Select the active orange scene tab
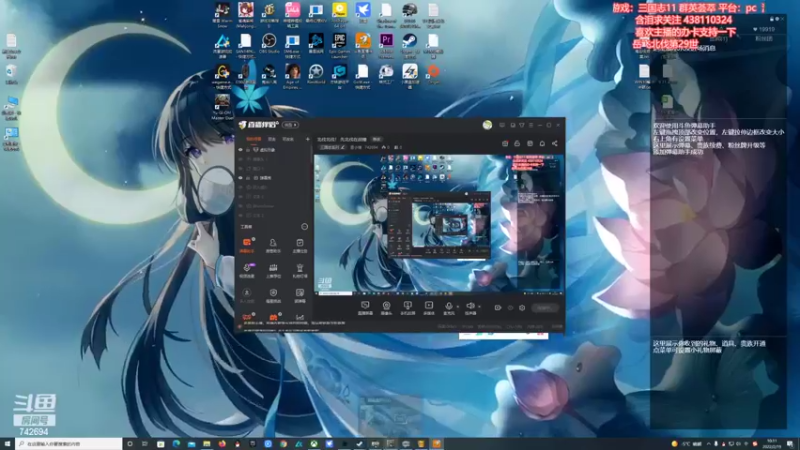Viewport: 800px width, 450px height. point(254,139)
